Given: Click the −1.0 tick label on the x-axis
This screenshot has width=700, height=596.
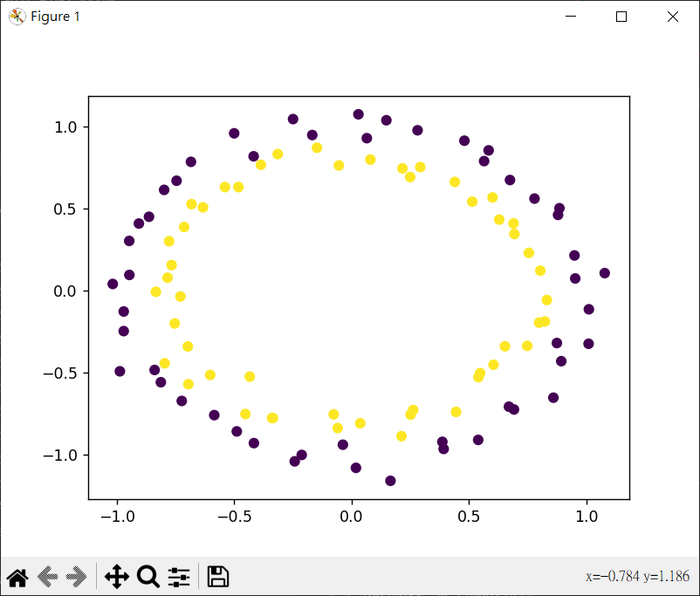Looking at the screenshot, I should point(117,517).
